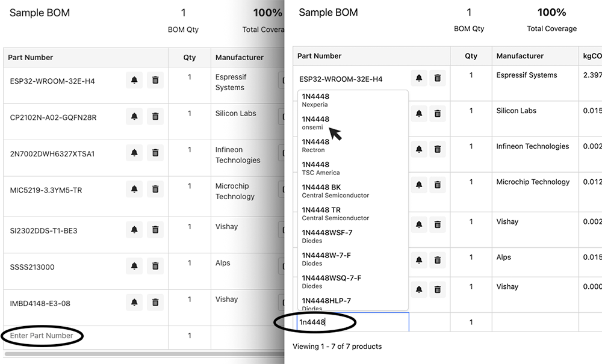This screenshot has width=602, height=364.
Task: Sort by Part Number header in left table
Action: [31, 58]
